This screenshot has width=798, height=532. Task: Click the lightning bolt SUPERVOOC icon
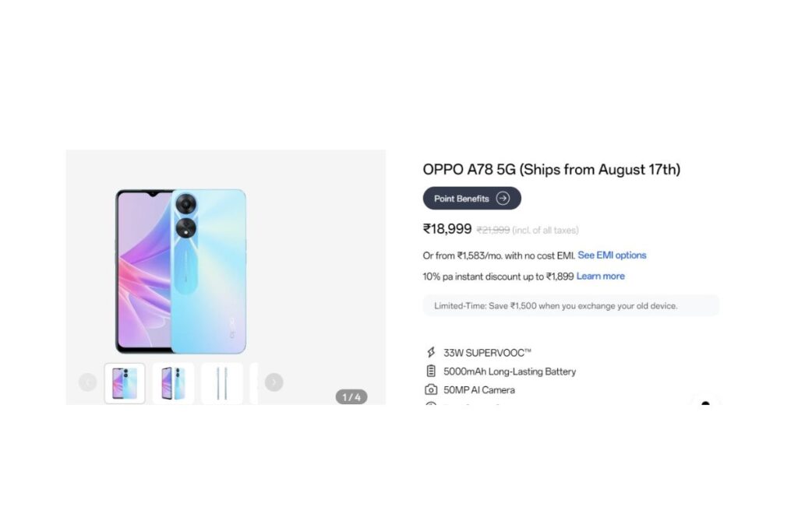431,353
